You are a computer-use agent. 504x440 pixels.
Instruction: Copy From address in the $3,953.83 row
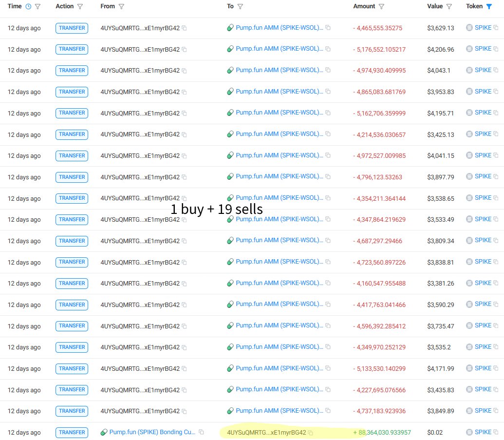click(x=184, y=92)
